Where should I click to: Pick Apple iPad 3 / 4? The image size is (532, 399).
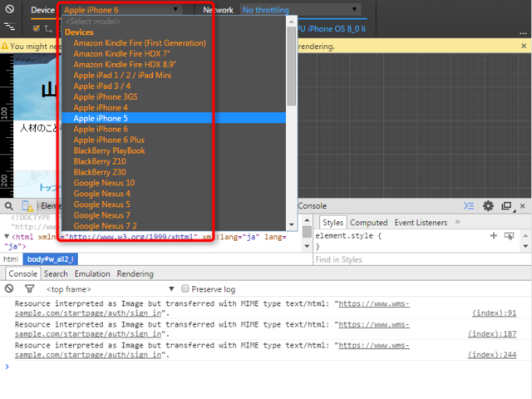(174, 86)
